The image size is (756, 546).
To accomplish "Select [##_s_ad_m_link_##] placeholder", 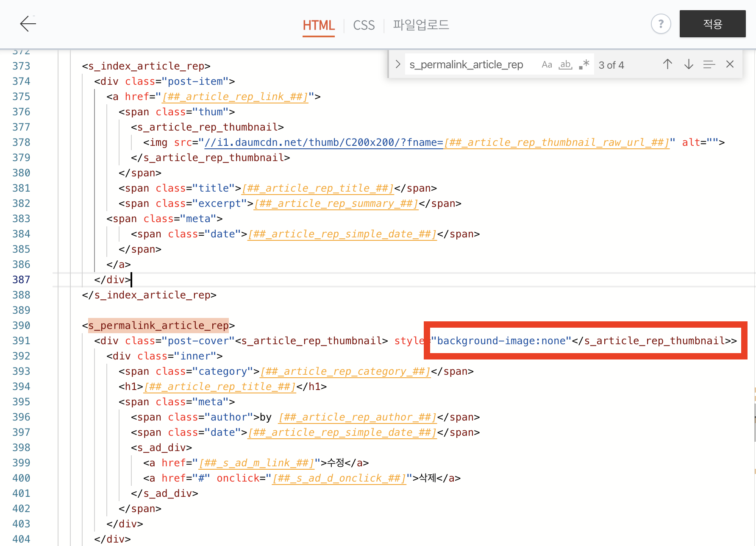I will coord(257,463).
